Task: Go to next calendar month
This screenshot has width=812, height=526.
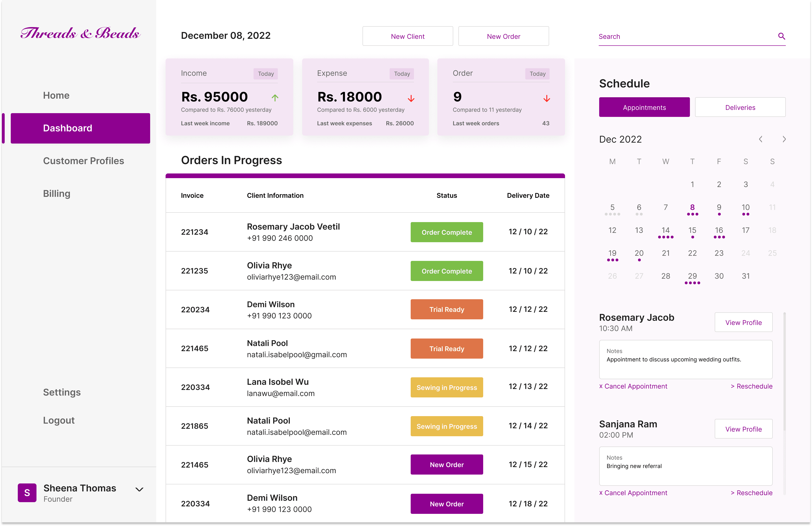Action: pos(784,139)
